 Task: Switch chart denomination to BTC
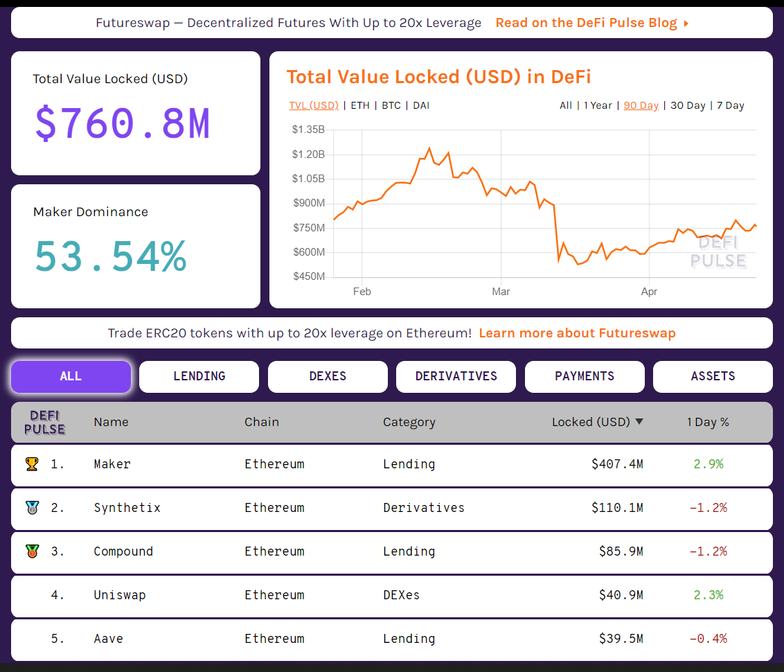pyautogui.click(x=391, y=105)
